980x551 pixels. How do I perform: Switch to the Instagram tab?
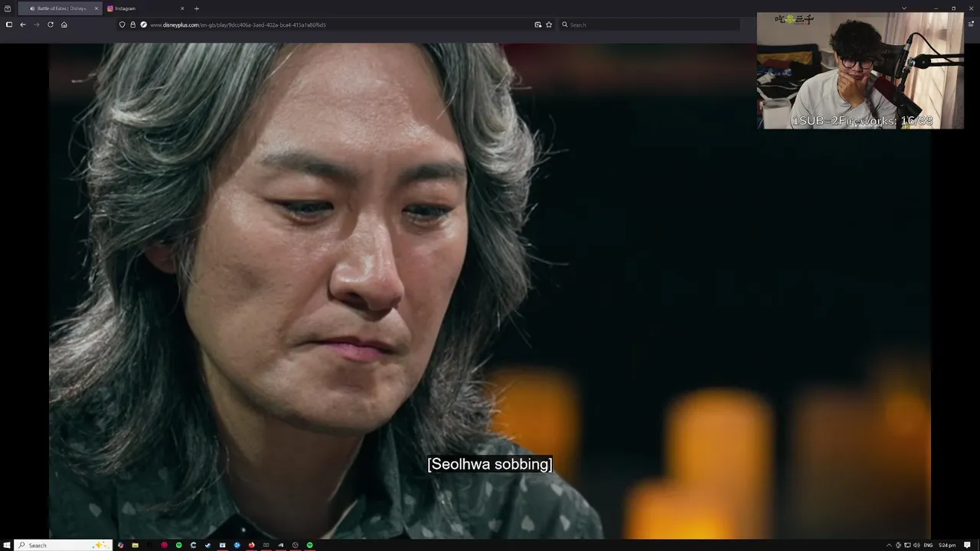145,8
